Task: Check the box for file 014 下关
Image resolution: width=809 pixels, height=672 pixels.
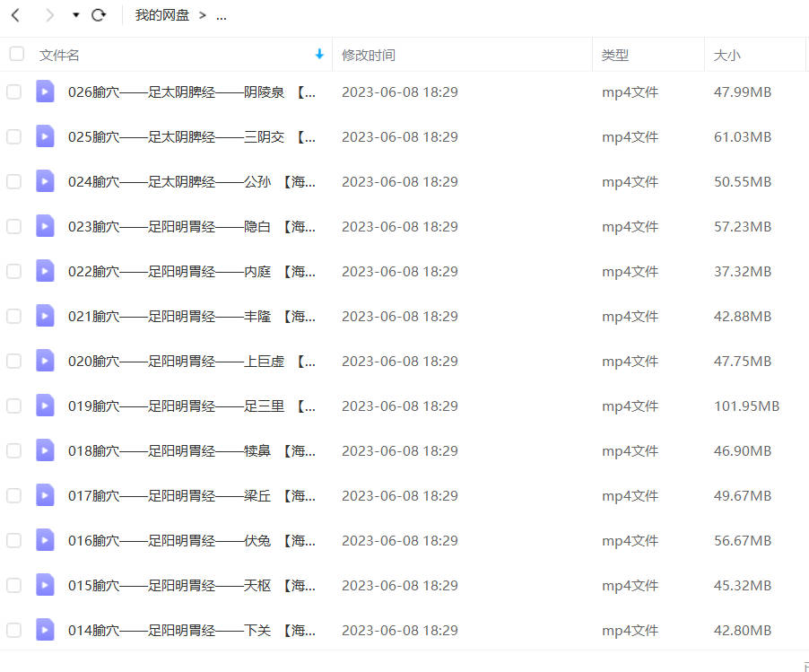Action: (14, 631)
